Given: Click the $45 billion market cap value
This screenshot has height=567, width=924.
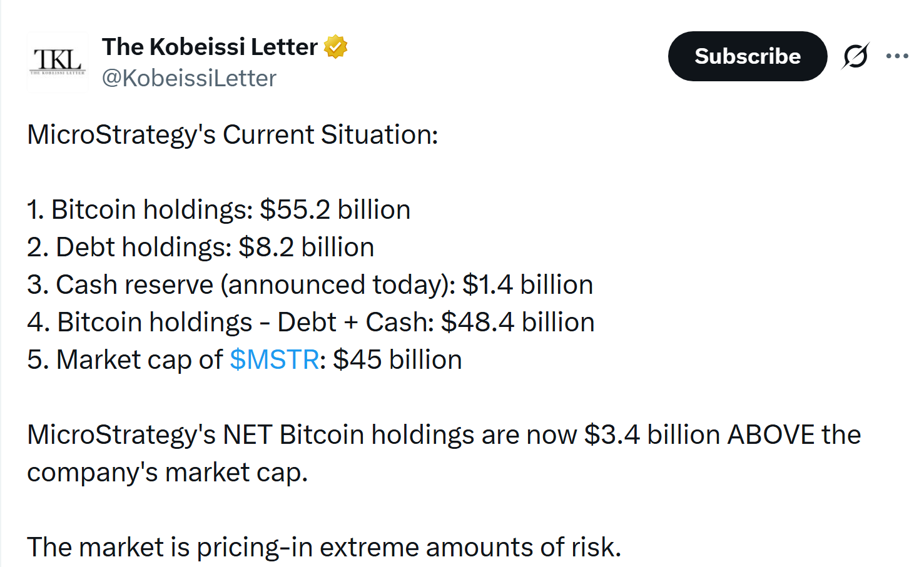Looking at the screenshot, I should (397, 359).
